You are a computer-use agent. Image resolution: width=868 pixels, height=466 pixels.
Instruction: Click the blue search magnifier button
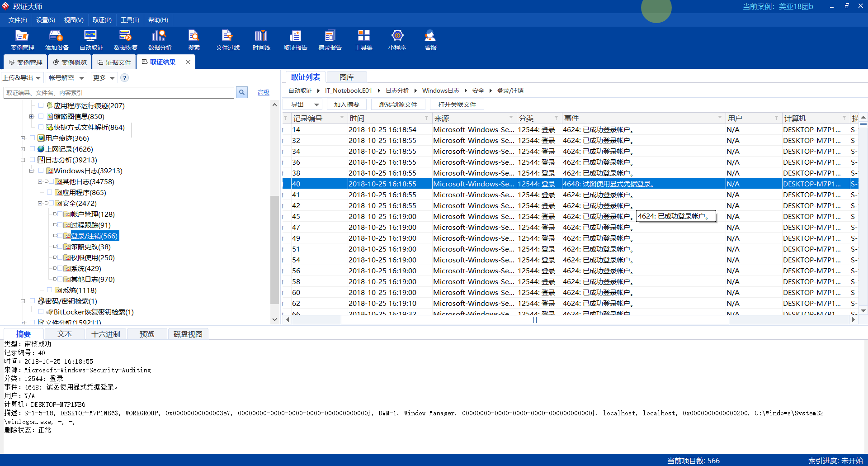point(242,92)
